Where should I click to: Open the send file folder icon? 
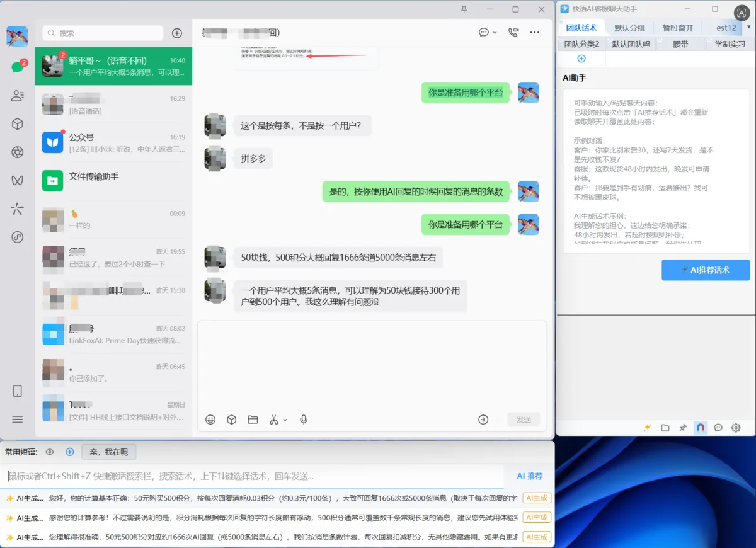253,420
